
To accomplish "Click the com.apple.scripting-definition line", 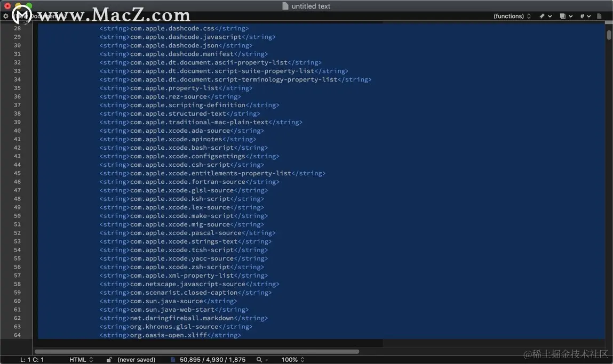I will (x=189, y=105).
